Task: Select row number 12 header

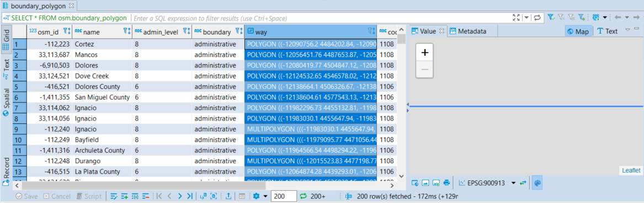Action: coord(20,161)
